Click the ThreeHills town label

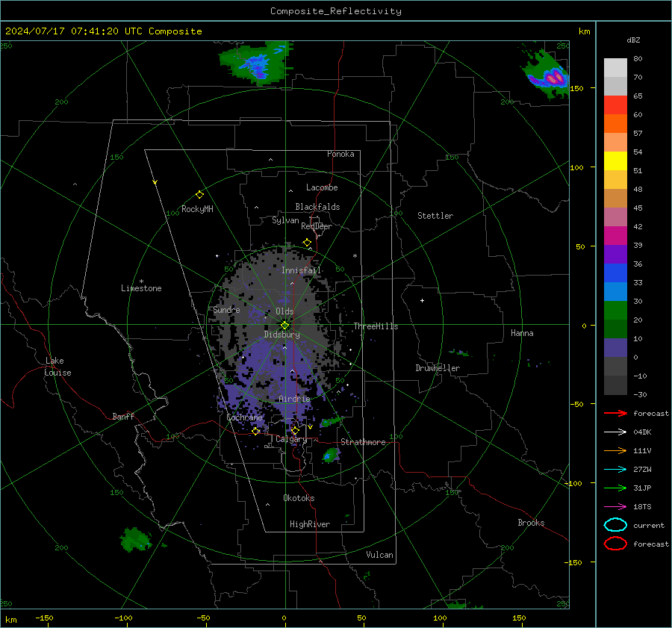tap(376, 326)
